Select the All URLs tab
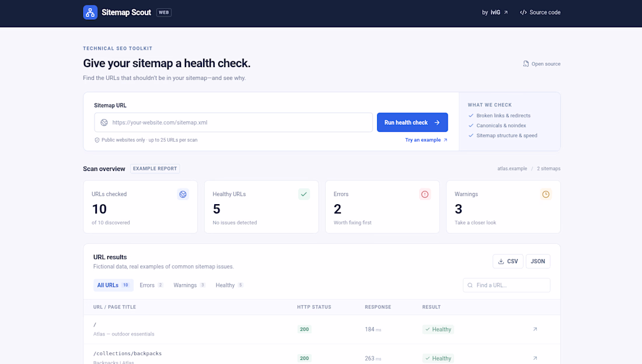The width and height of the screenshot is (642, 364). pos(113,285)
